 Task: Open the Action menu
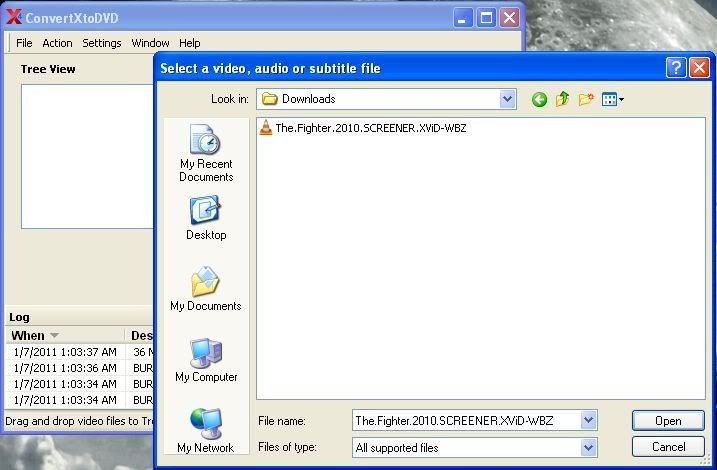(57, 43)
